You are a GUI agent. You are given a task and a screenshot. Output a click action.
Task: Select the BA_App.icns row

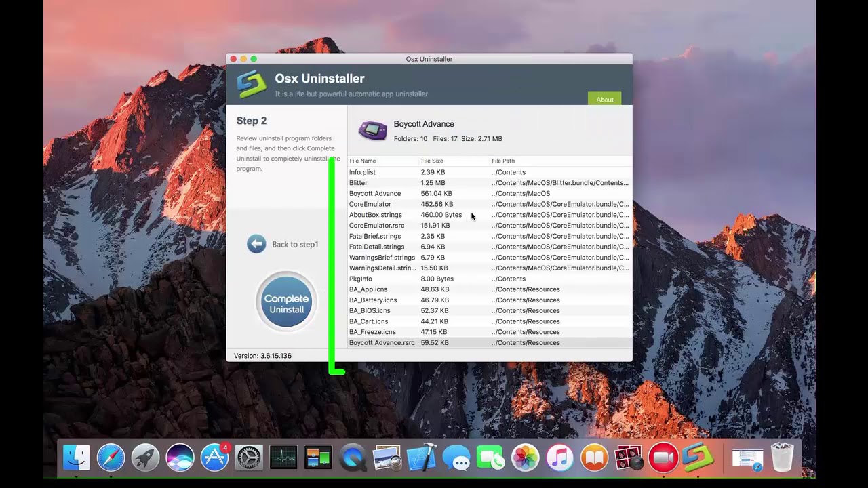click(x=490, y=289)
